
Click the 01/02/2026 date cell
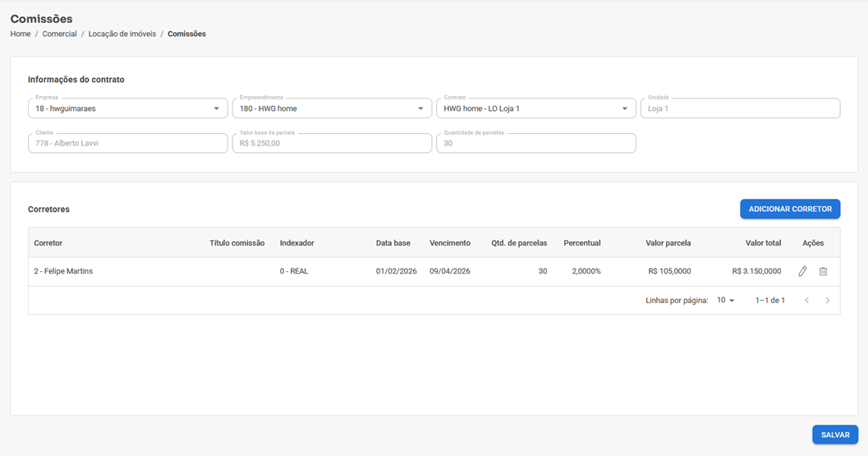(397, 271)
